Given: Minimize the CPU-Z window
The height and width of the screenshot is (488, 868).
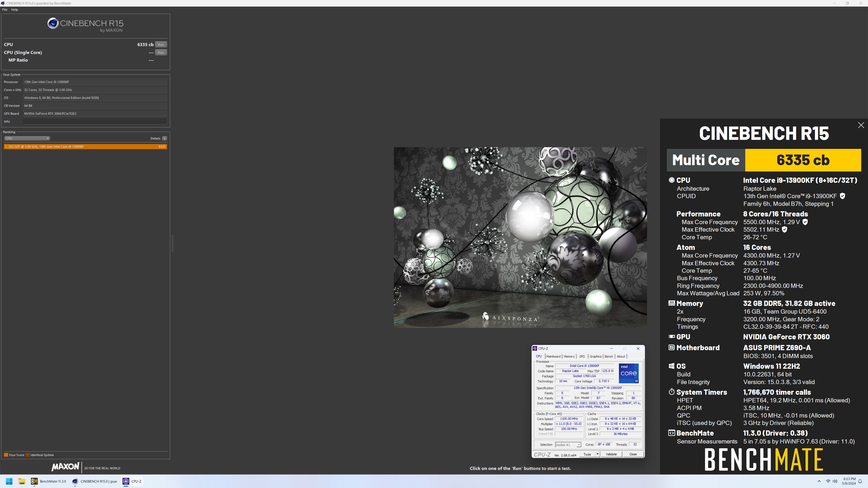Looking at the screenshot, I should click(x=611, y=349).
